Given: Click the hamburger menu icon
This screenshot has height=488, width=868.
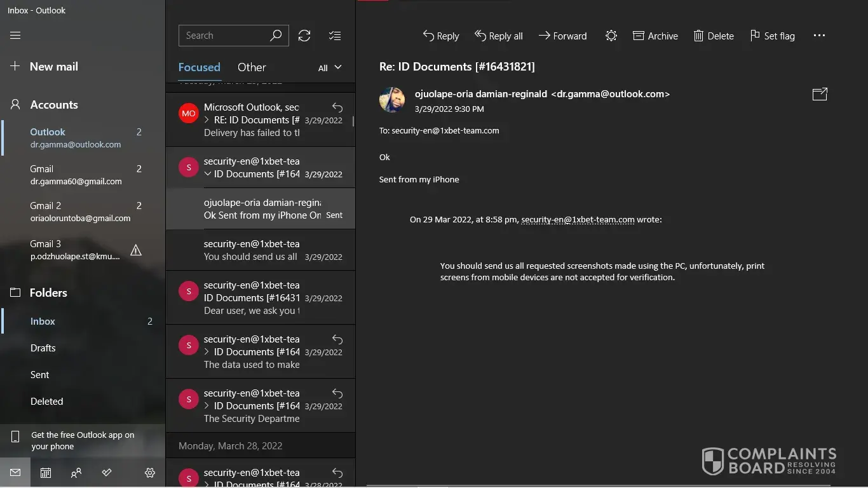Looking at the screenshot, I should (15, 36).
